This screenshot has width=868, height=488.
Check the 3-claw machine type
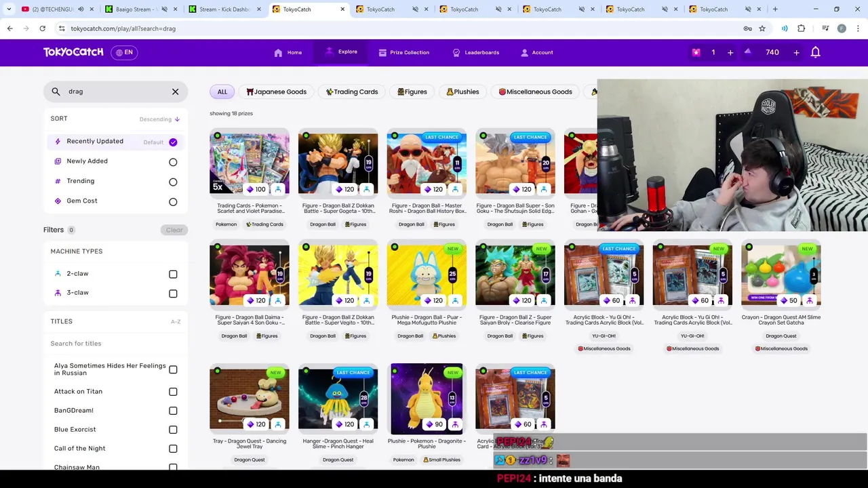tap(173, 293)
